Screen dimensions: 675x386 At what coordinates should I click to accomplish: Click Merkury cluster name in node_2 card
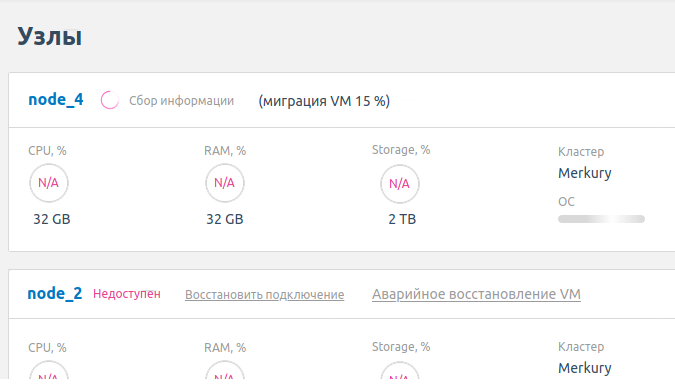(585, 368)
